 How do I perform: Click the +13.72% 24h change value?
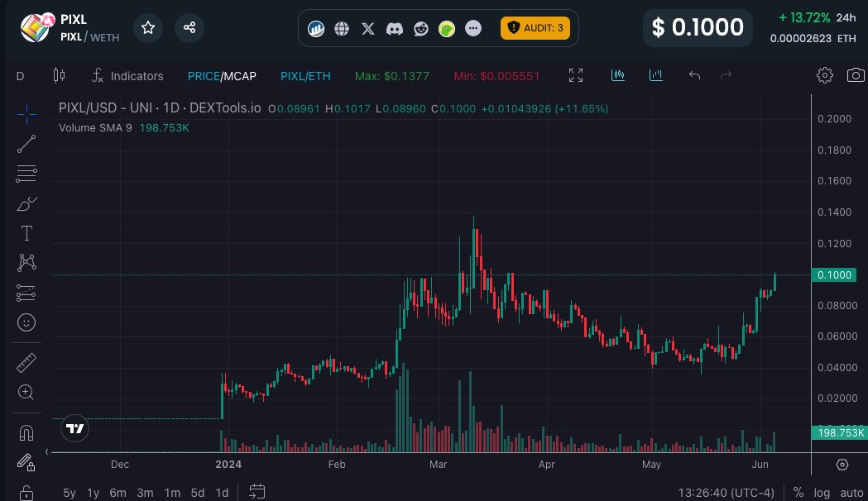803,17
